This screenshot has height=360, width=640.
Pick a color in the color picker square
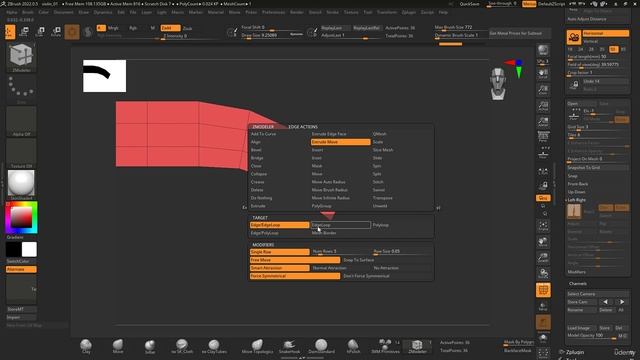[21, 217]
